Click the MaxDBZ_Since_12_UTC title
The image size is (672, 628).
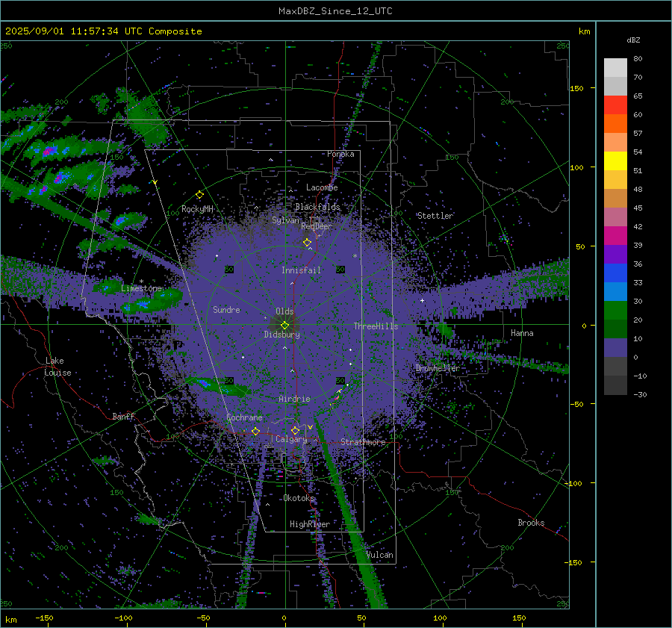(x=335, y=11)
